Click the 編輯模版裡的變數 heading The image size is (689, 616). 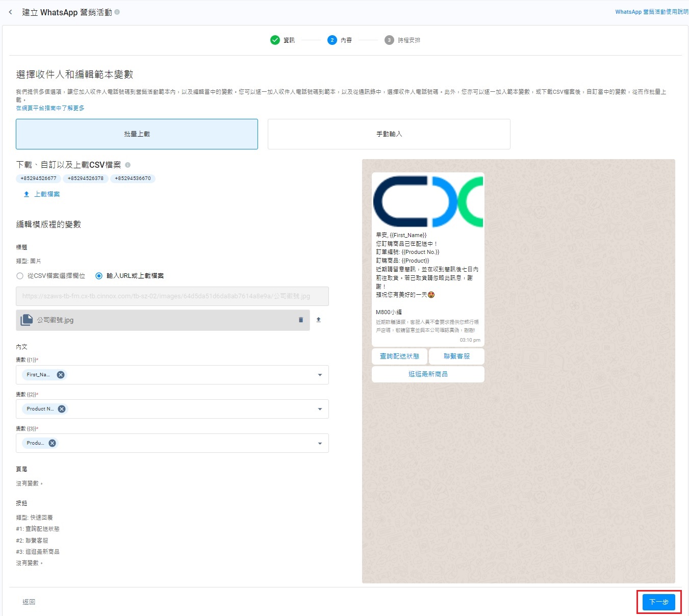coord(48,224)
